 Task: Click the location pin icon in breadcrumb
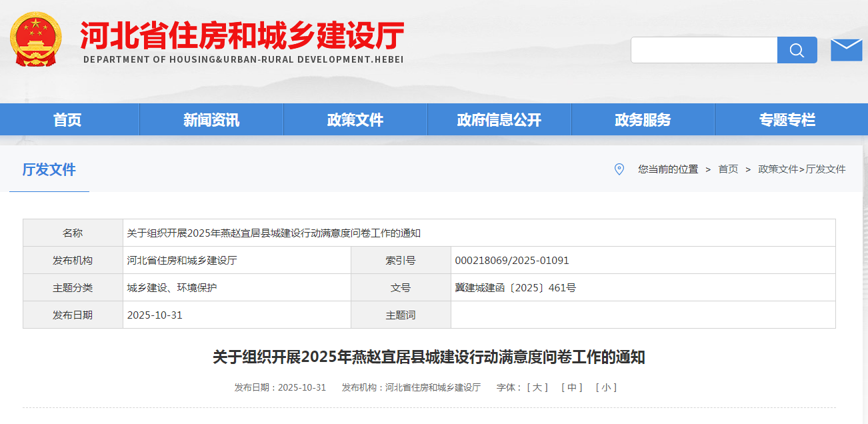coord(619,169)
